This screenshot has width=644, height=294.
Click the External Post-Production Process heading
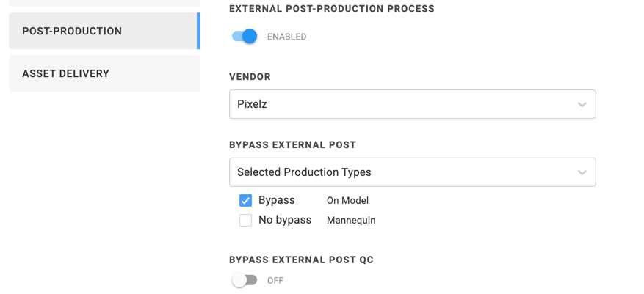coord(332,9)
